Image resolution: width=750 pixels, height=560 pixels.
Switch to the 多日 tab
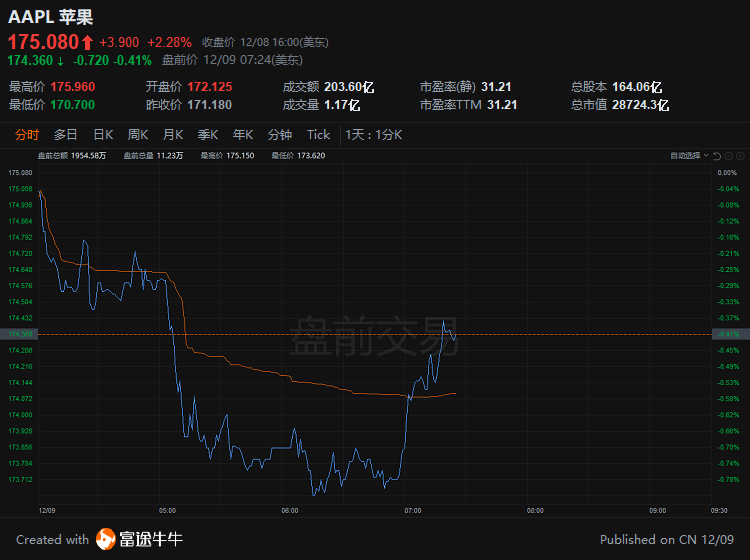coord(65,135)
